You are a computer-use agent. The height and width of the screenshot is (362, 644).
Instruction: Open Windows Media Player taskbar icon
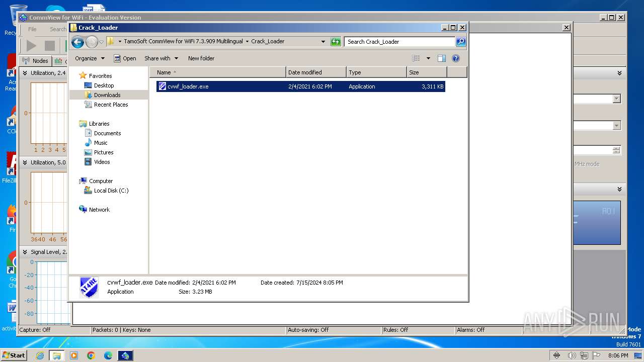tap(74, 355)
